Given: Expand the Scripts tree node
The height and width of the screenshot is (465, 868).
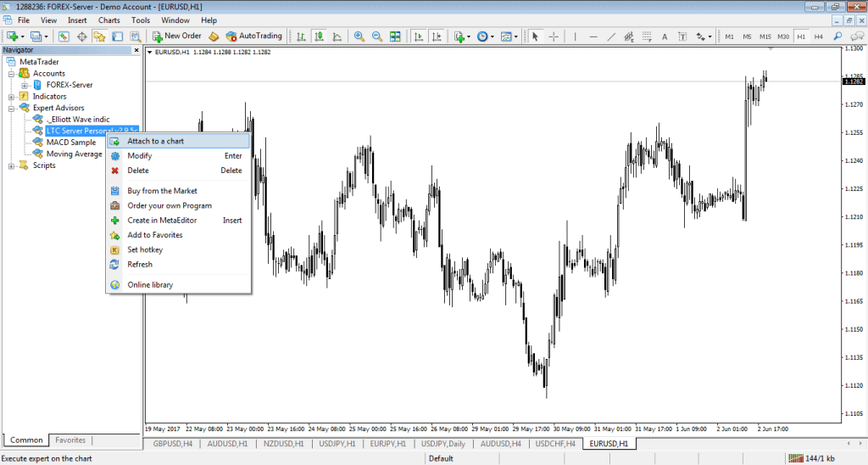Looking at the screenshot, I should 11,165.
